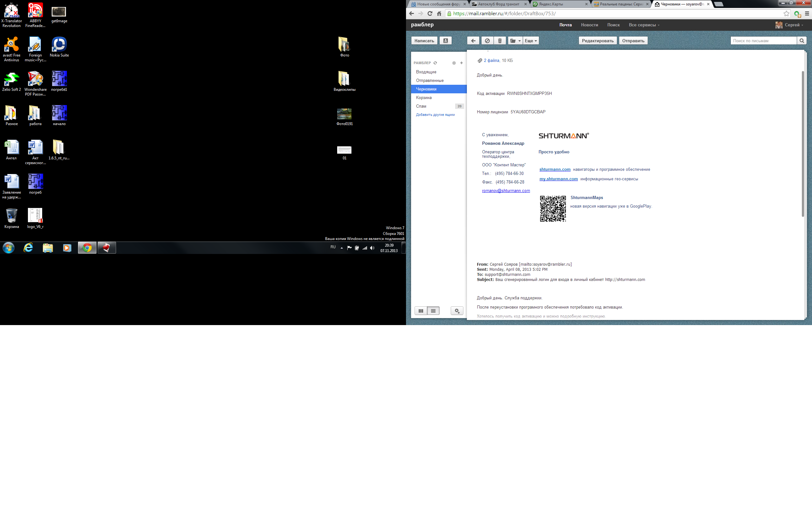This screenshot has height=513, width=812.
Task: Click the magnifier search button
Action: tap(802, 41)
